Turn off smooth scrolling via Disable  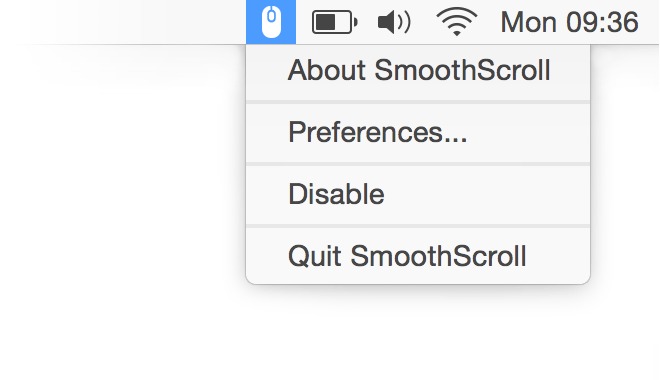[418, 194]
